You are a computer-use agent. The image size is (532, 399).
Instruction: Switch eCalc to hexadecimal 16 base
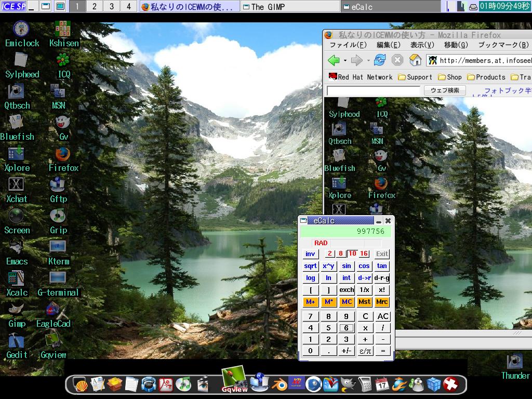pyautogui.click(x=363, y=254)
